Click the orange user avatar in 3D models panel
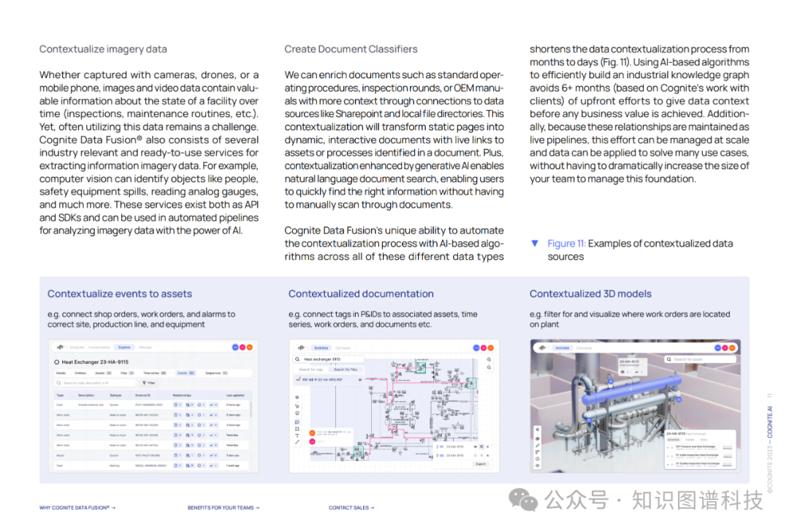The image size is (789, 532). tap(732, 348)
